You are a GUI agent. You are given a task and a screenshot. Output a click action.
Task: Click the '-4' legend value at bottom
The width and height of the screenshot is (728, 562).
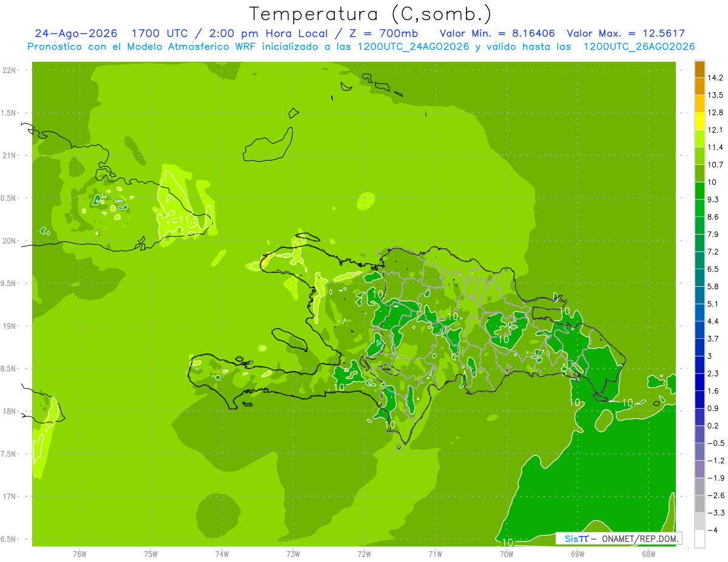(712, 530)
